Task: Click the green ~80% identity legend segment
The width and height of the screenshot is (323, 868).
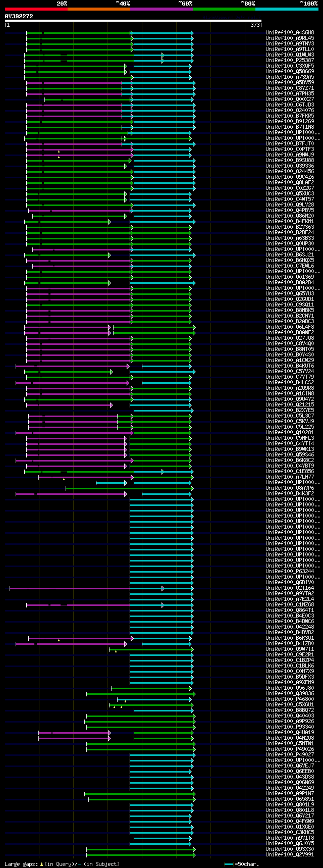Action: click(x=224, y=9)
